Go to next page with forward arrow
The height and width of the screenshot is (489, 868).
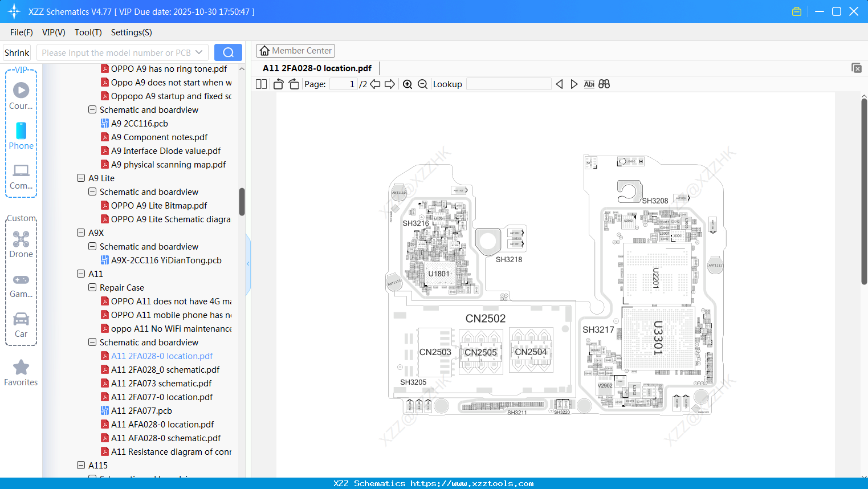tap(390, 84)
